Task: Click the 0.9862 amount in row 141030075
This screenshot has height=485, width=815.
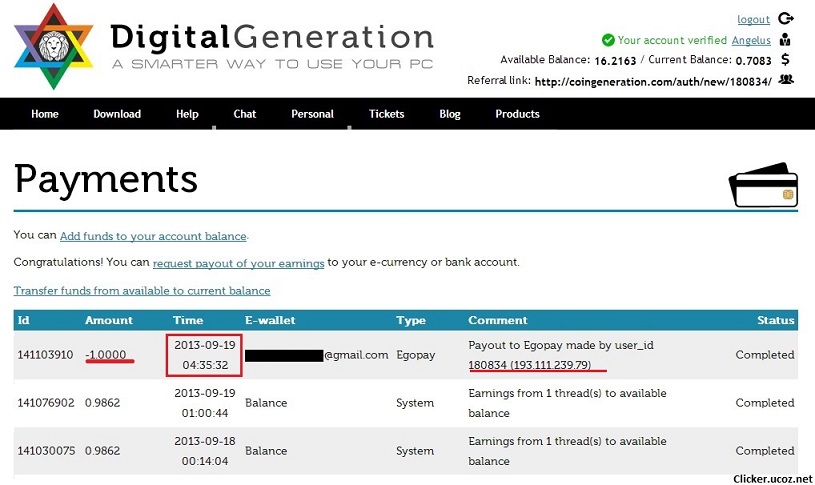Action: pyautogui.click(x=102, y=451)
